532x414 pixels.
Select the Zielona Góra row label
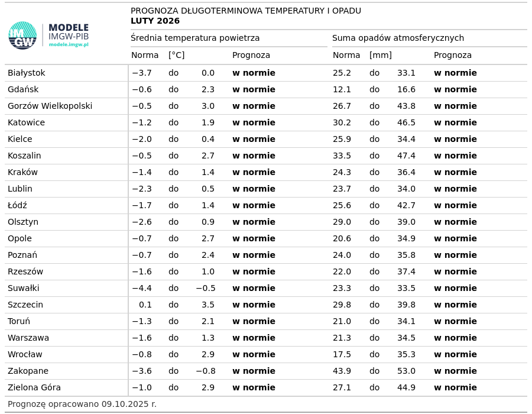pyautogui.click(x=34, y=388)
